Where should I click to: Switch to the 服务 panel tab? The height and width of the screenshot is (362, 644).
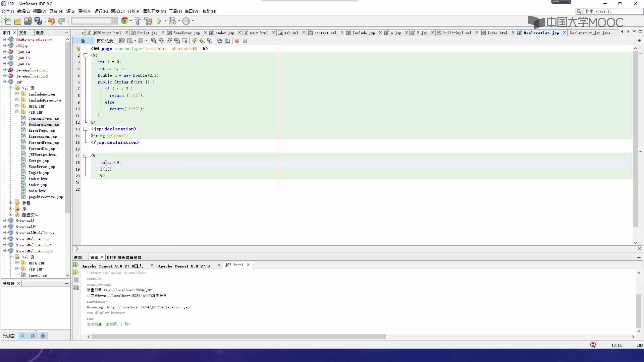(40, 33)
